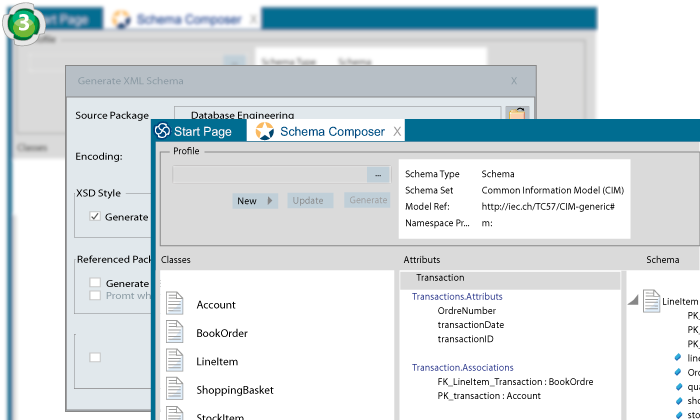Click the Account class document icon
This screenshot has width=700, height=420.
[x=175, y=304]
